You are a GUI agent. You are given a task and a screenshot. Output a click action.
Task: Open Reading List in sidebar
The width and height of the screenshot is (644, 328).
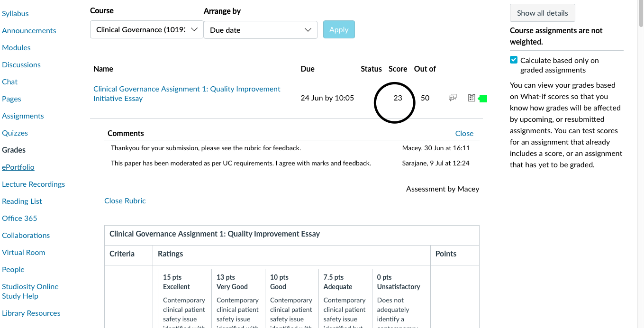coord(22,201)
